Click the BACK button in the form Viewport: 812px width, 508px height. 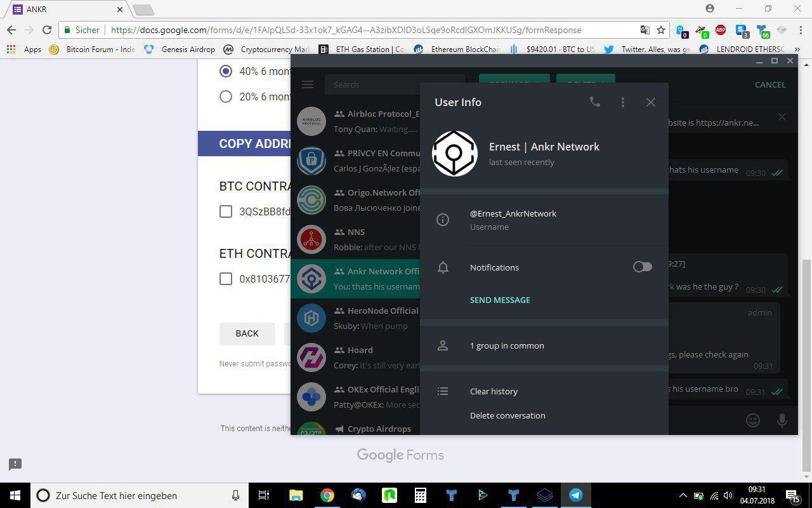(247, 333)
